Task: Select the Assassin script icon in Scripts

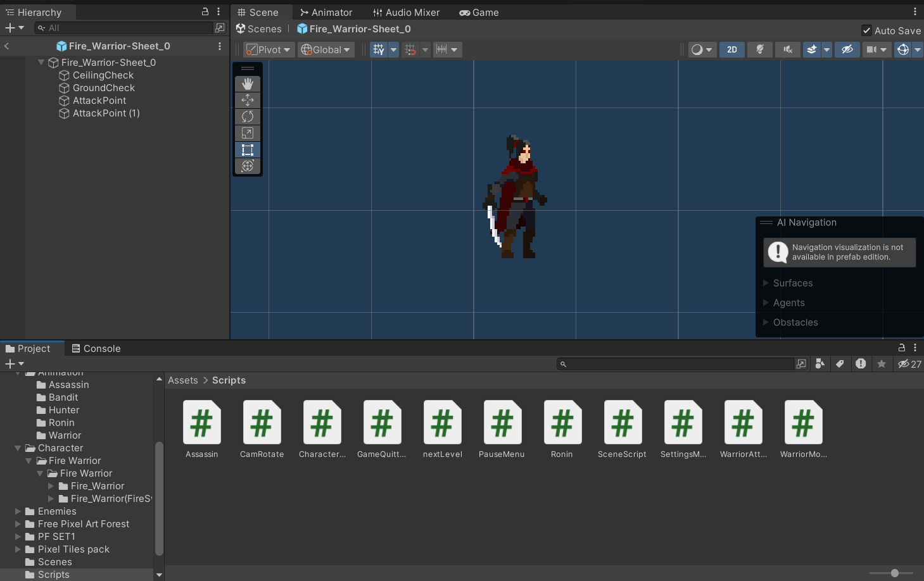Action: tap(202, 422)
